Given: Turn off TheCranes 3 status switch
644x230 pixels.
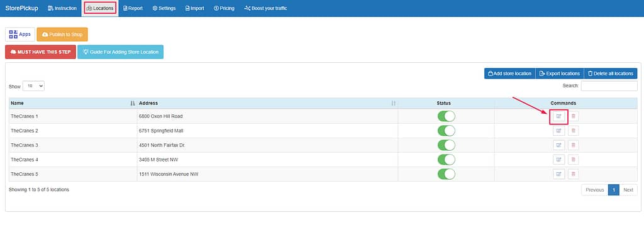Looking at the screenshot, I should (x=447, y=145).
